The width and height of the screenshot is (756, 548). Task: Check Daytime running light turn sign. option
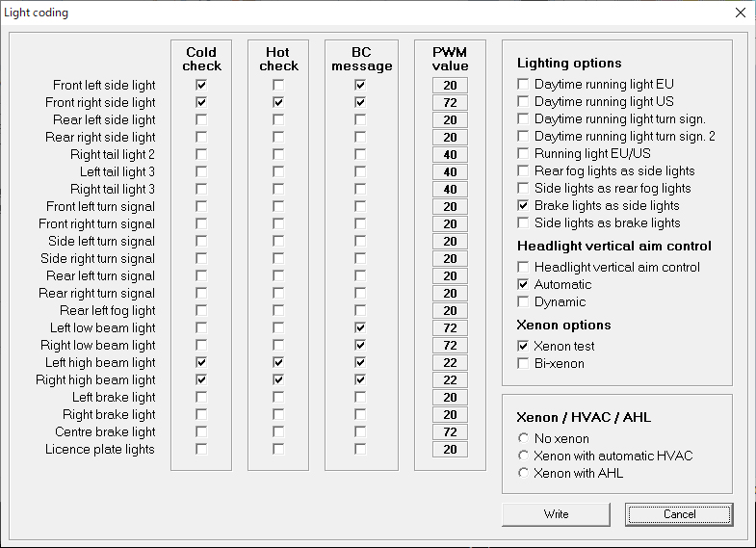(523, 119)
